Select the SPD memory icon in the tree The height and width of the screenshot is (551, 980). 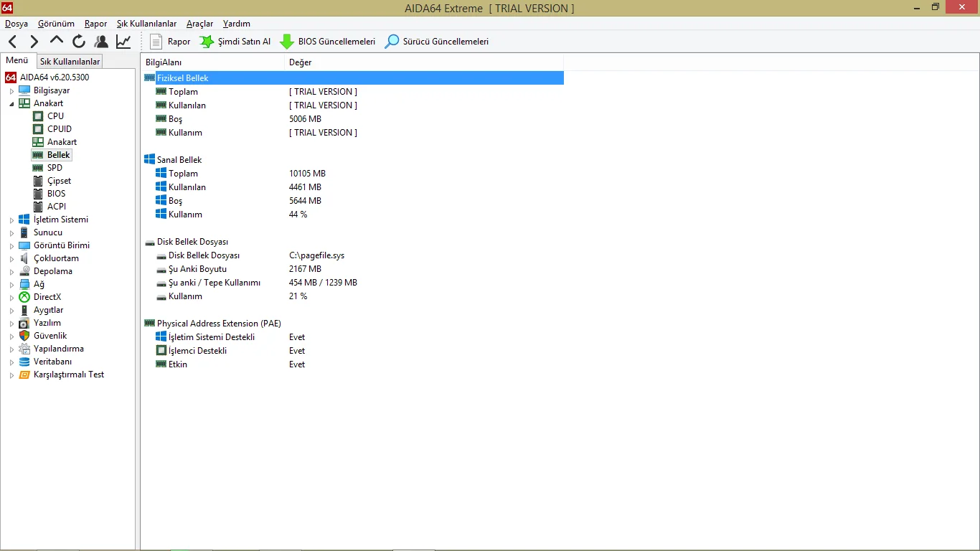tap(39, 168)
